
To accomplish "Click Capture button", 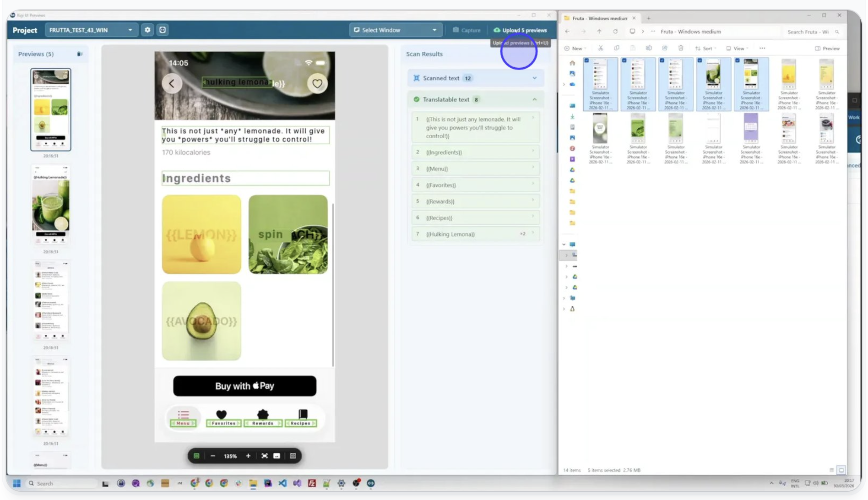I will point(467,30).
